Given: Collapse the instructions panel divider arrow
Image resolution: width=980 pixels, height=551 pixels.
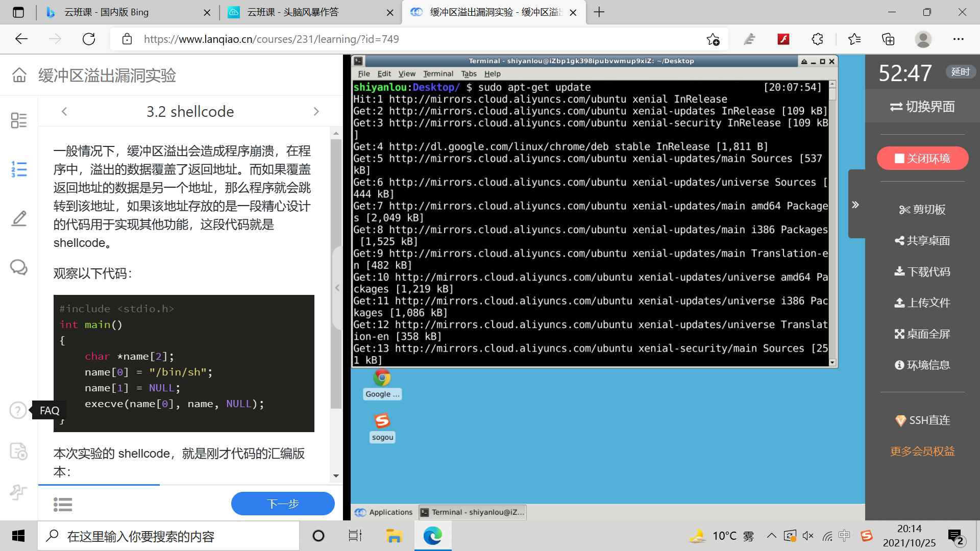Looking at the screenshot, I should point(337,288).
